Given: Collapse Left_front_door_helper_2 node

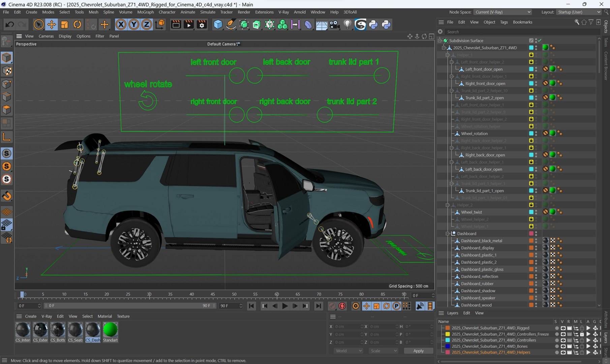Looking at the screenshot, I should point(452,62).
